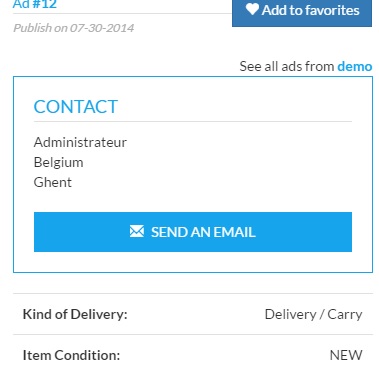Click the 'See all ads from' text
The height and width of the screenshot is (384, 379).
click(287, 66)
